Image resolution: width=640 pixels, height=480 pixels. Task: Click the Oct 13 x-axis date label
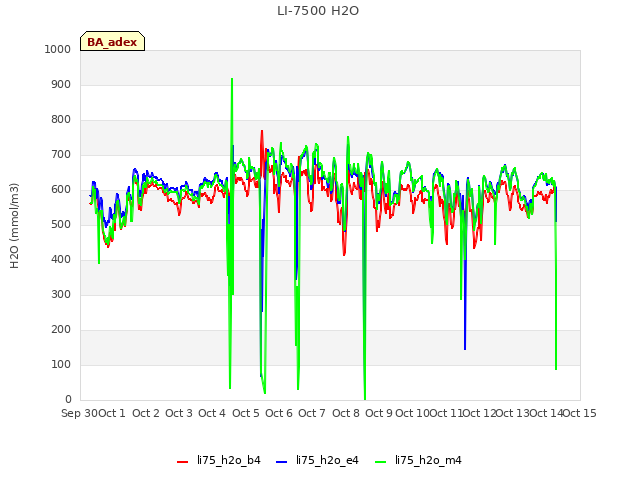pos(513,413)
